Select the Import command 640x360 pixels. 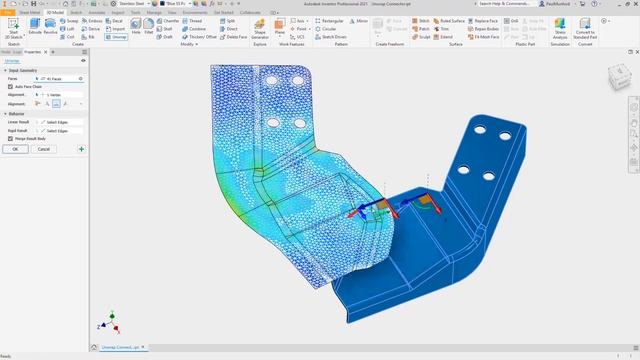pos(115,29)
